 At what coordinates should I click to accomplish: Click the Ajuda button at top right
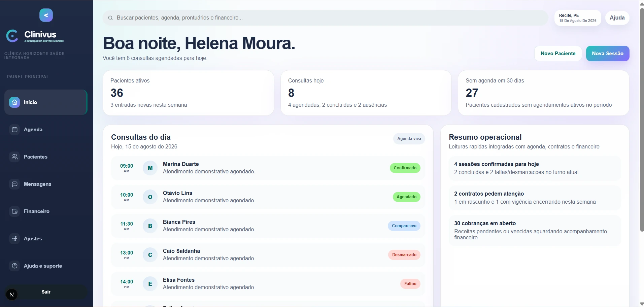pos(617,18)
